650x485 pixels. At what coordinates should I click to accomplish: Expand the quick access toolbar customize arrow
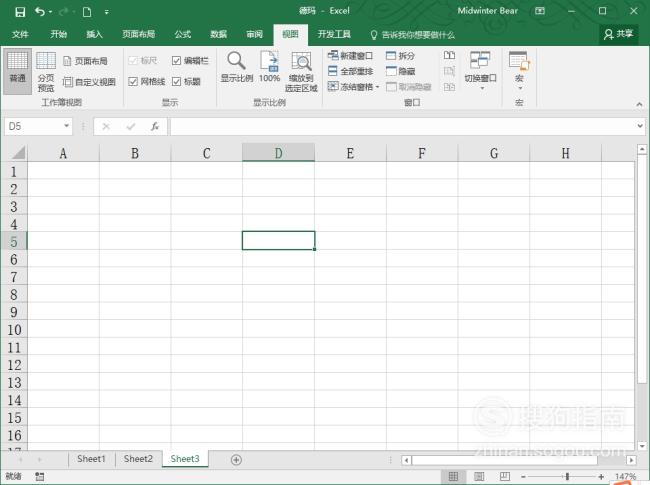click(107, 12)
